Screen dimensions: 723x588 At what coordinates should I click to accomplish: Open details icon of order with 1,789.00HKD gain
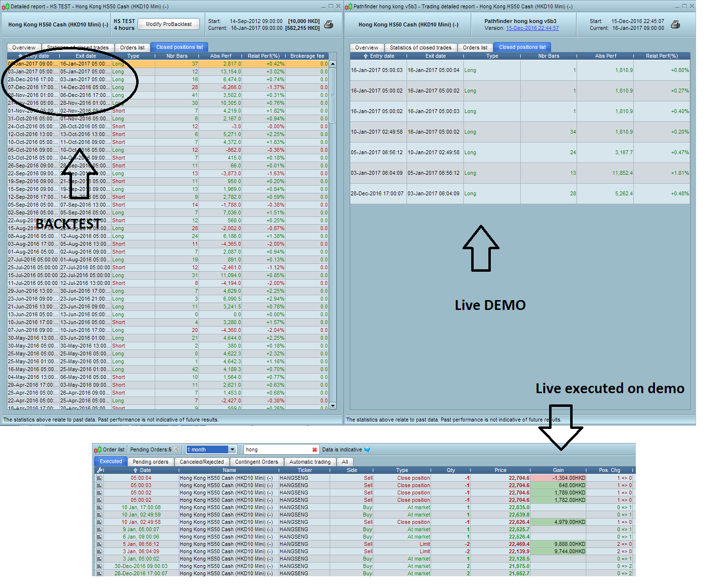[x=99, y=493]
